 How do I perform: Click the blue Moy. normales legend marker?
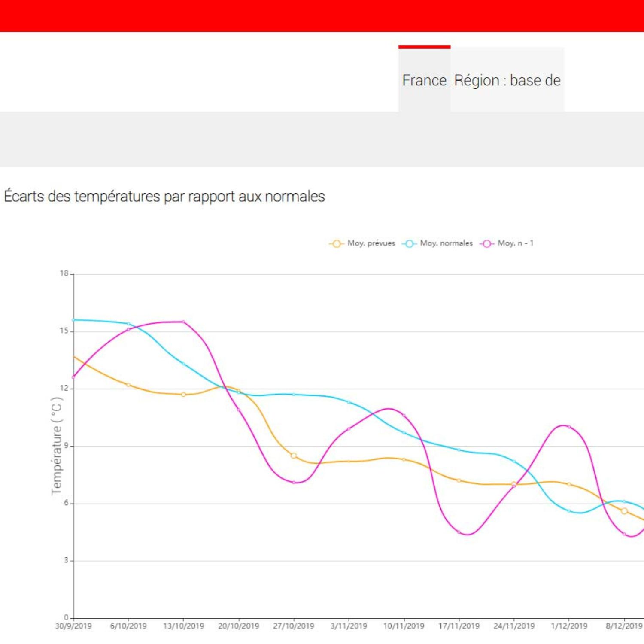(x=410, y=244)
